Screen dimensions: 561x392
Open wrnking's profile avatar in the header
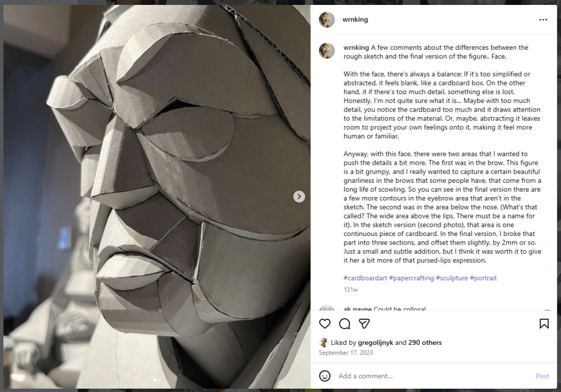click(x=327, y=19)
